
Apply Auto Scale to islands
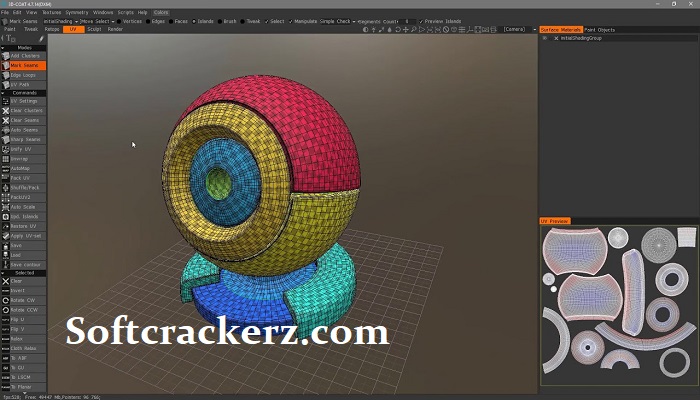click(x=23, y=207)
